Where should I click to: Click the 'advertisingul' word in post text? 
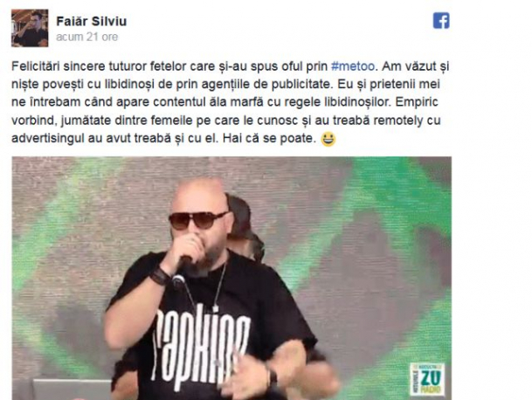pyautogui.click(x=48, y=138)
